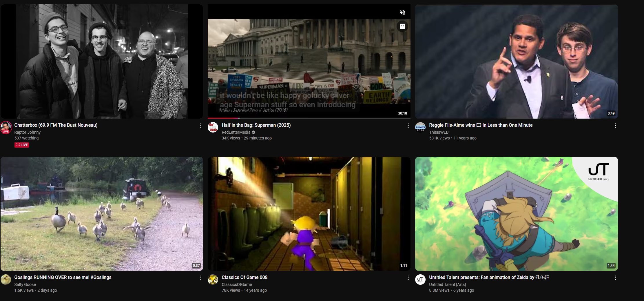Screen dimensions: 644x301
Task: Go to ThisIsWEB channel name link
Action: point(439,132)
